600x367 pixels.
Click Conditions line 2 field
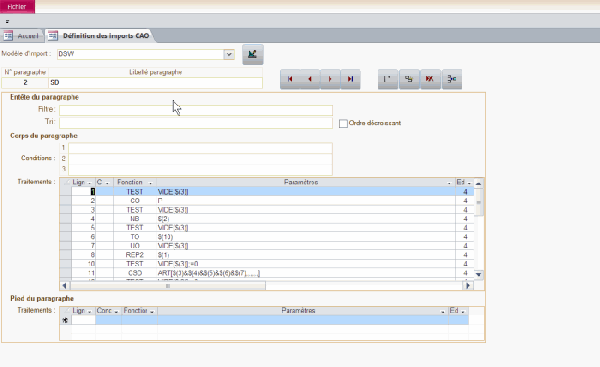[x=200, y=159]
